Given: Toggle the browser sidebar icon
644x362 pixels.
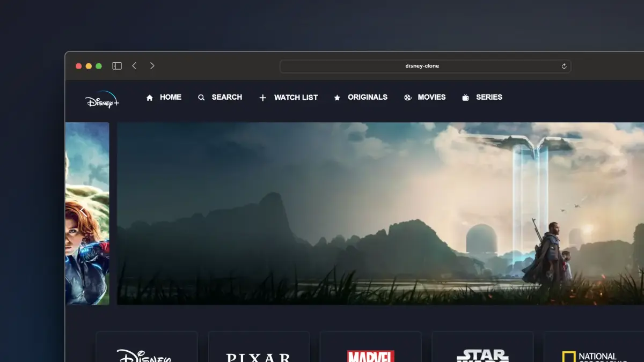Looking at the screenshot, I should pyautogui.click(x=116, y=65).
